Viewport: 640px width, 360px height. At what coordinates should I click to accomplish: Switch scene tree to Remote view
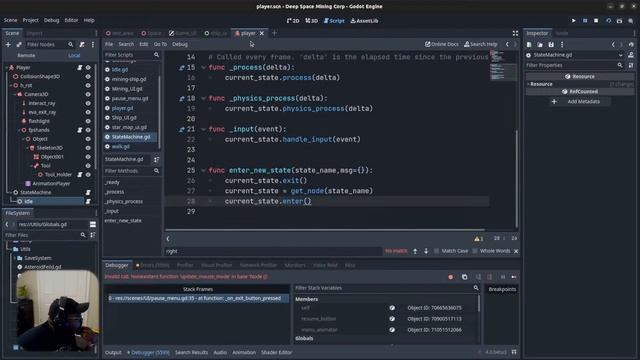point(26,55)
